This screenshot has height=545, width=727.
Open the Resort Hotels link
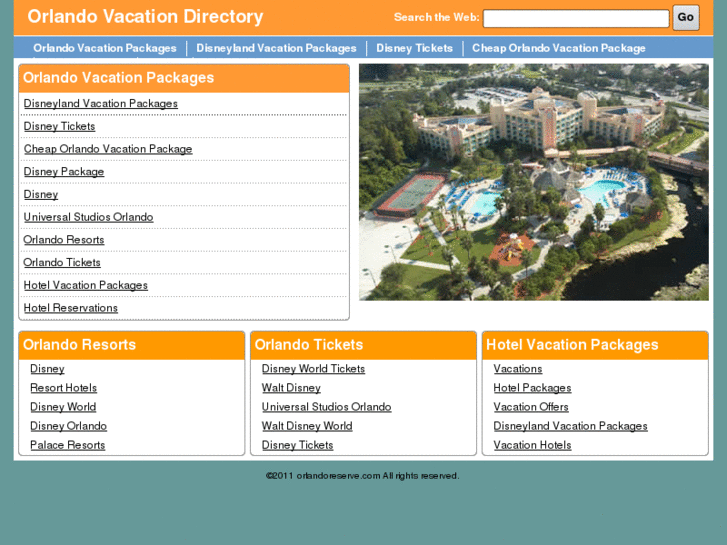(x=64, y=388)
